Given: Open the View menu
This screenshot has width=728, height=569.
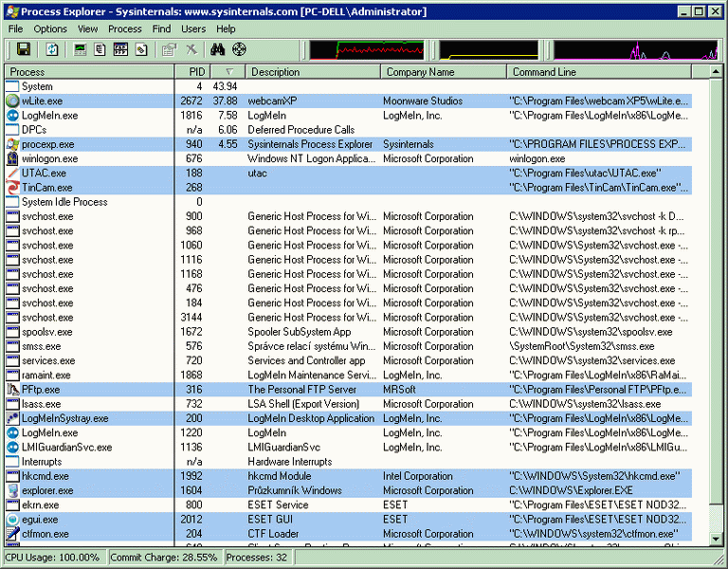Looking at the screenshot, I should pyautogui.click(x=88, y=28).
